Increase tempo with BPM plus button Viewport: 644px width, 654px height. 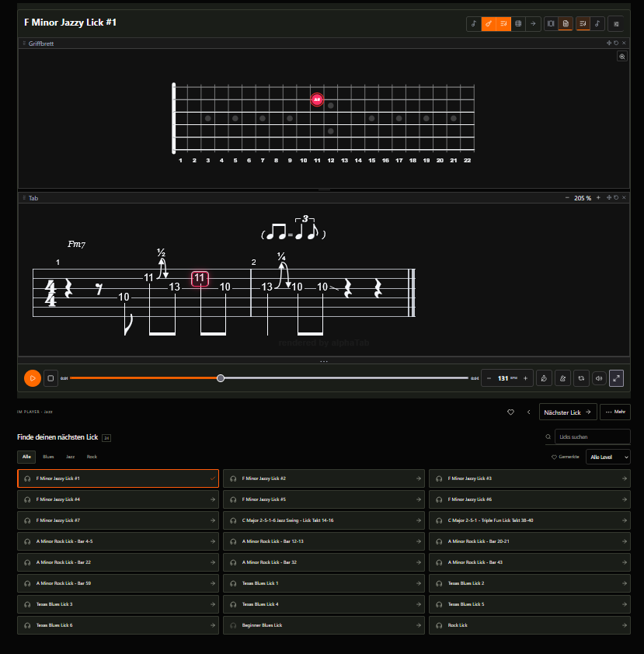coord(526,378)
